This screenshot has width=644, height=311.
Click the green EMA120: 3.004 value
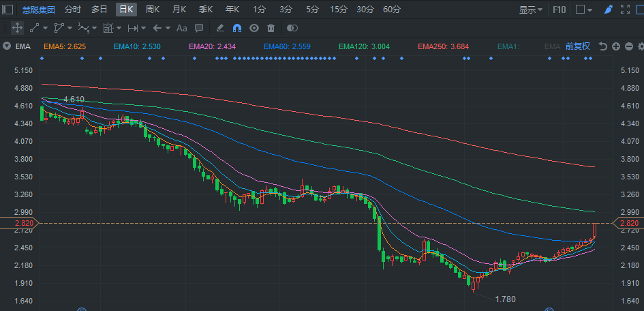(x=364, y=46)
